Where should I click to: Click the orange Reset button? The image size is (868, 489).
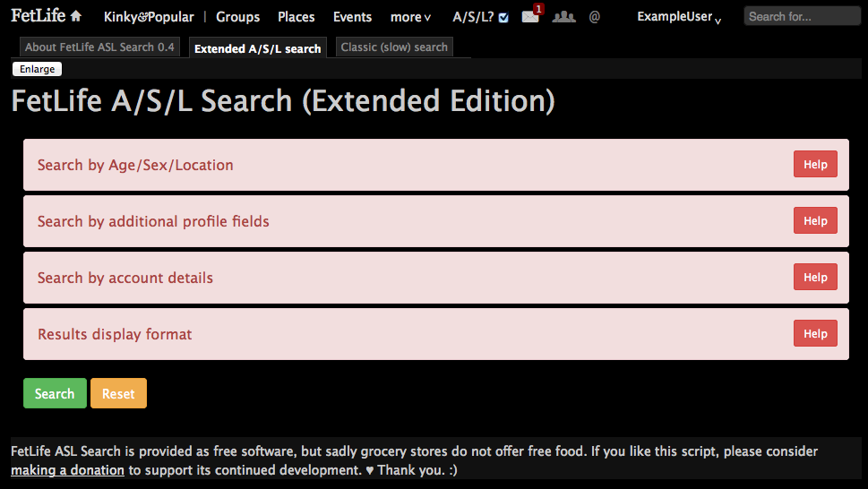click(x=118, y=393)
